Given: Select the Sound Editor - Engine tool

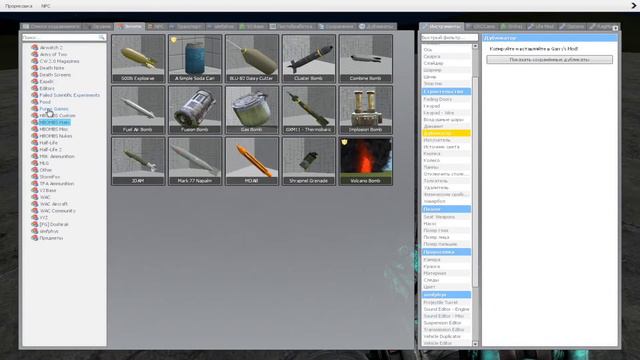Looking at the screenshot, I should click(446, 309).
